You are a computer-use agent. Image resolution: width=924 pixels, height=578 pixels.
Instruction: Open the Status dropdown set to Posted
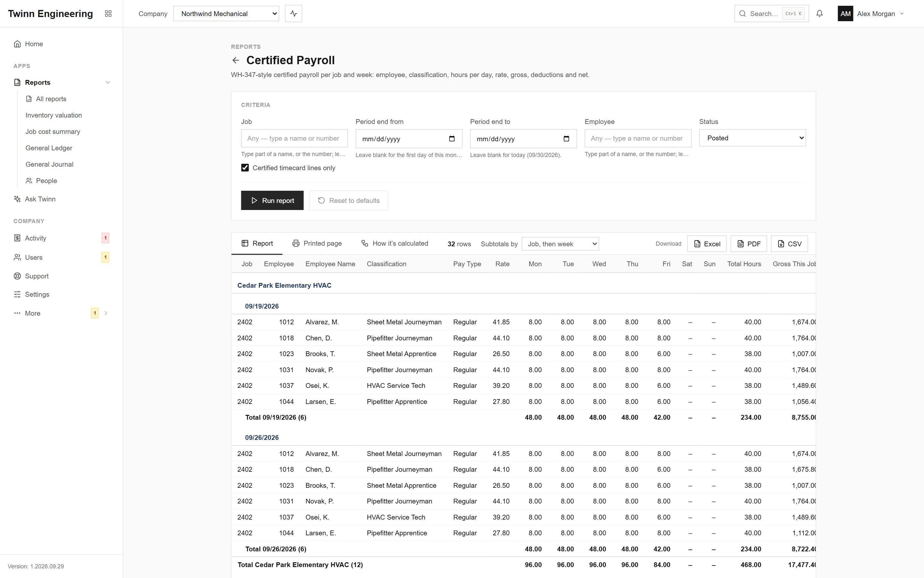(x=752, y=138)
